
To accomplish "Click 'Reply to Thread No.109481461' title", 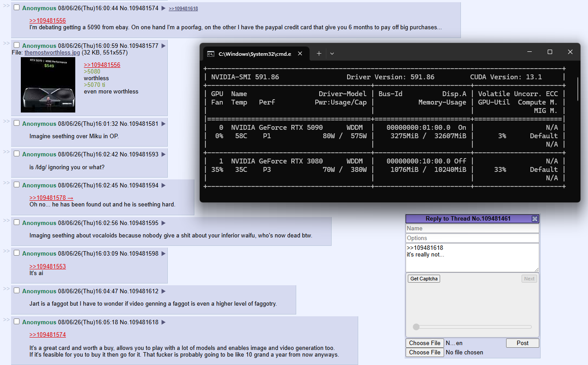I will [x=468, y=219].
